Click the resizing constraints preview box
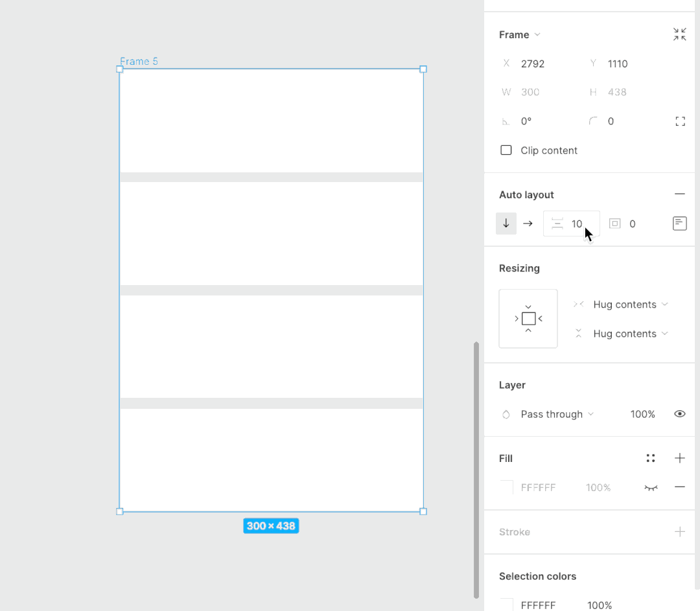The height and width of the screenshot is (611, 700). (x=528, y=319)
